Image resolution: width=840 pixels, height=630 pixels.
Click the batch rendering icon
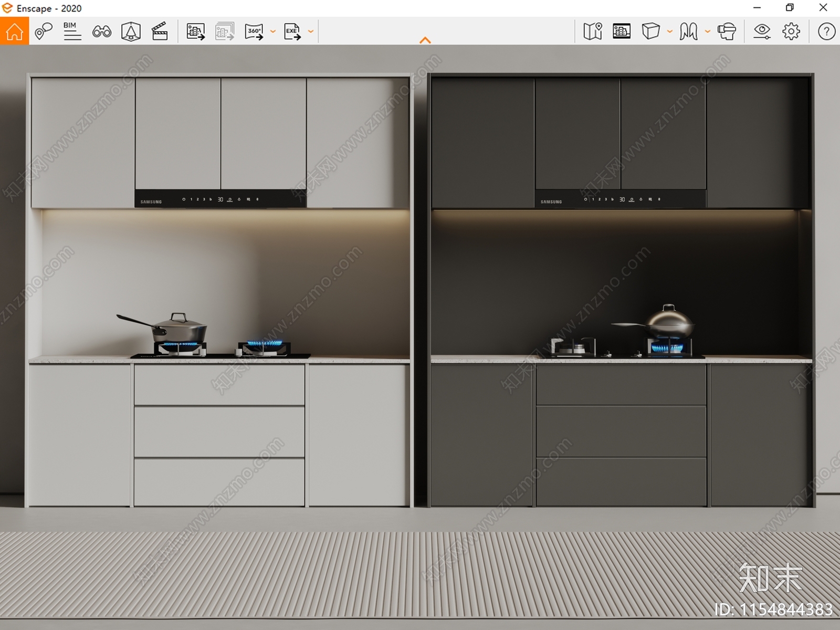(x=225, y=31)
